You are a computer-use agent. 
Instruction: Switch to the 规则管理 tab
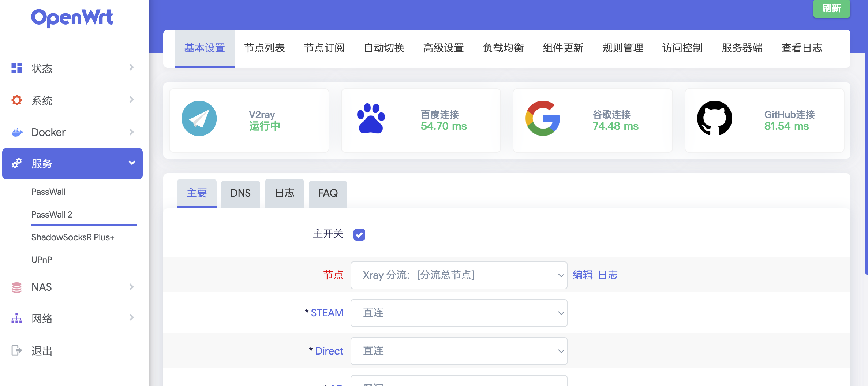tap(622, 48)
